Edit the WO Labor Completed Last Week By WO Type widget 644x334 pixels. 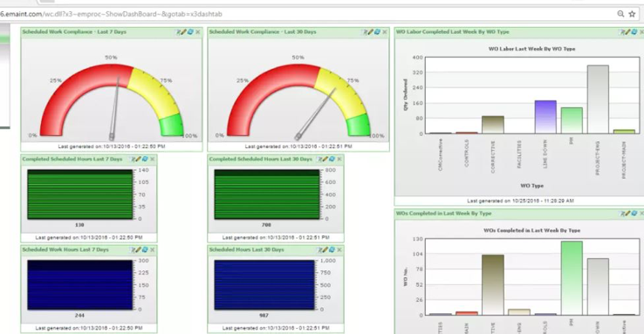tap(628, 32)
